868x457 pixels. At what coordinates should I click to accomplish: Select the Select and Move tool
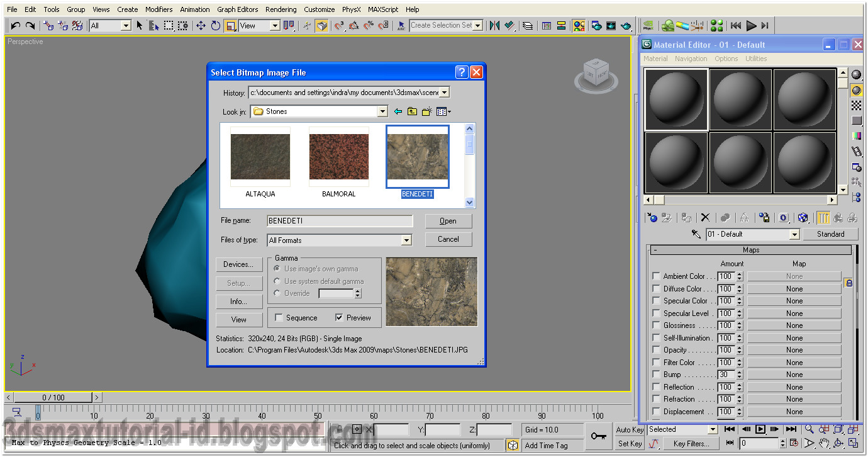pyautogui.click(x=201, y=26)
